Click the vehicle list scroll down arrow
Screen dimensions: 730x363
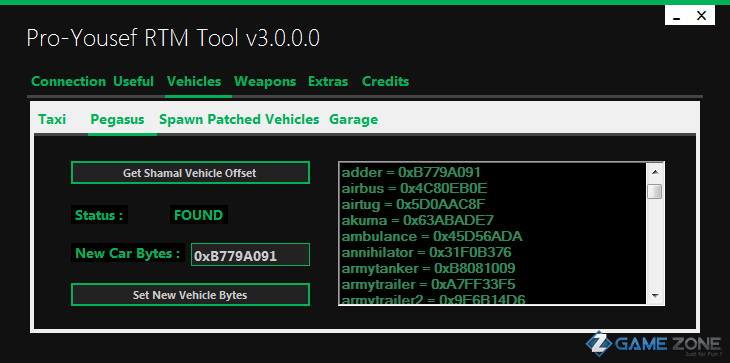pos(655,296)
